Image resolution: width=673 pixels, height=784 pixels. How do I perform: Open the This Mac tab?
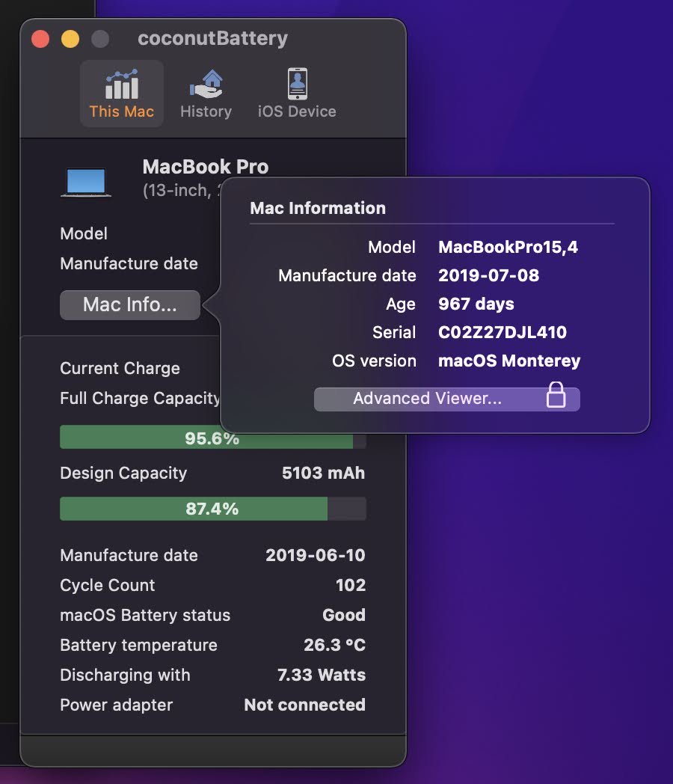coord(121,94)
